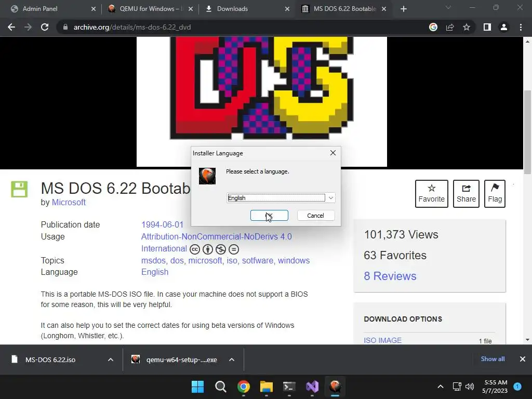This screenshot has width=532, height=399.
Task: Close the QEMU for Windows tab
Action: click(x=190, y=9)
